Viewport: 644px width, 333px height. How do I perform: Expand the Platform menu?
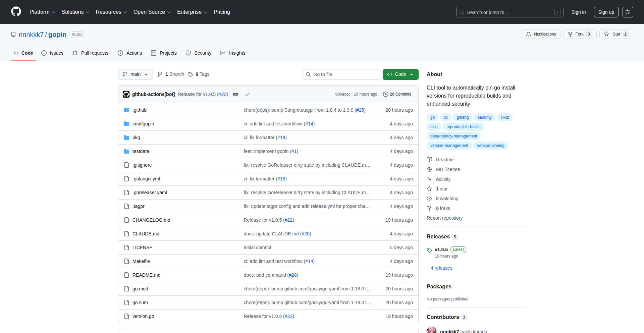pyautogui.click(x=42, y=12)
